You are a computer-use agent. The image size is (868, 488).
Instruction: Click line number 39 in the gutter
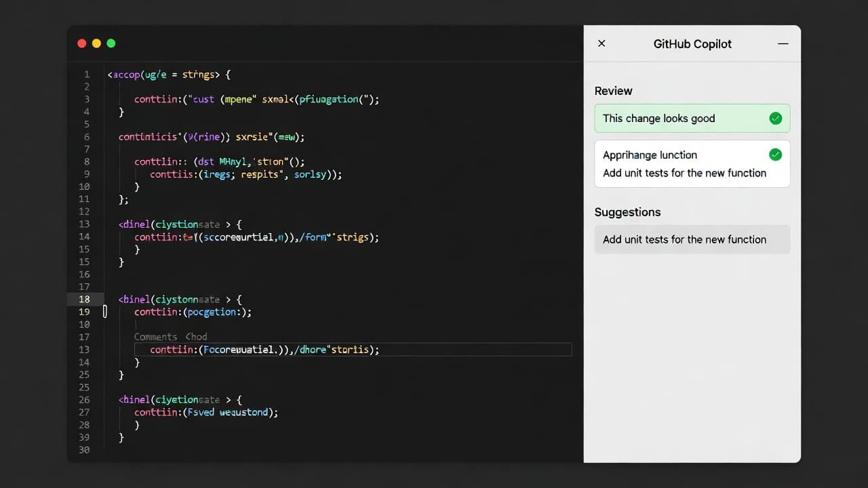84,438
